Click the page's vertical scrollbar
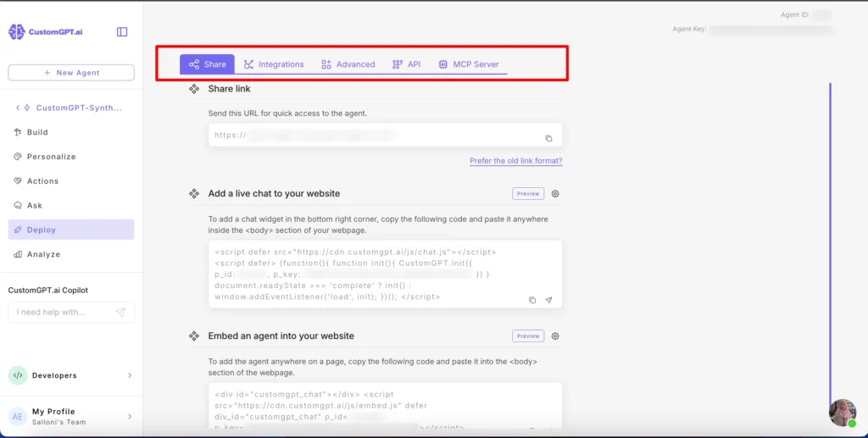Screen dimensions: 868x438 coord(831,243)
